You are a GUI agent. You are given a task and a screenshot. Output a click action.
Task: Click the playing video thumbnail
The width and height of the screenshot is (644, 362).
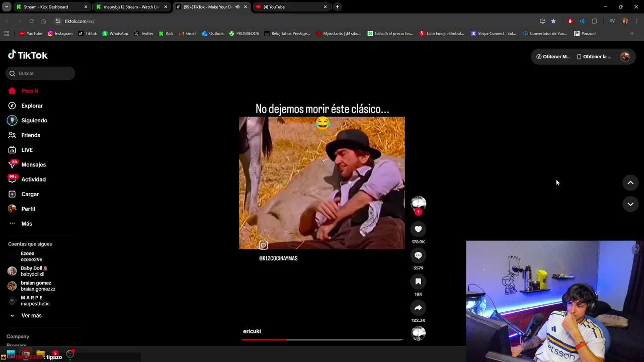[322, 183]
